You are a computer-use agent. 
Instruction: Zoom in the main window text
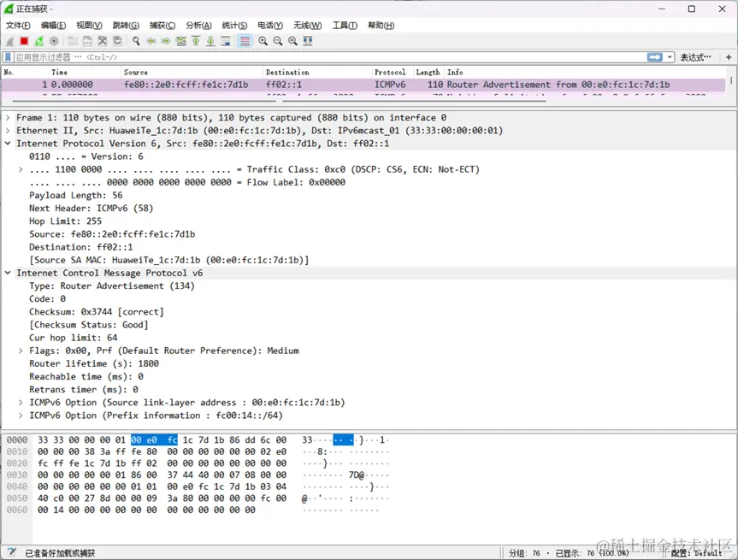pos(263,41)
